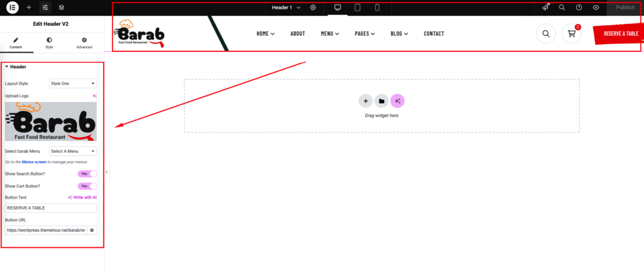
Task: Click the CONTACT nav item
Action: pyautogui.click(x=434, y=34)
